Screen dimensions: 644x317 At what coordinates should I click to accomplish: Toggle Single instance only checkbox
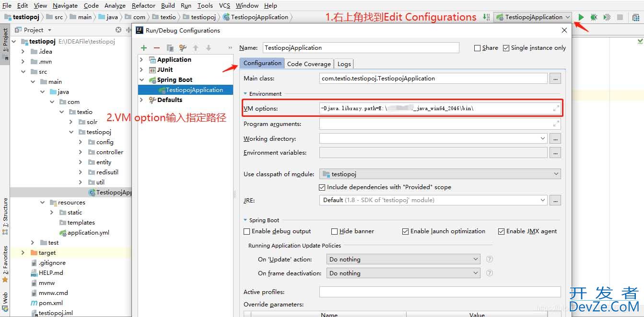[x=506, y=48]
